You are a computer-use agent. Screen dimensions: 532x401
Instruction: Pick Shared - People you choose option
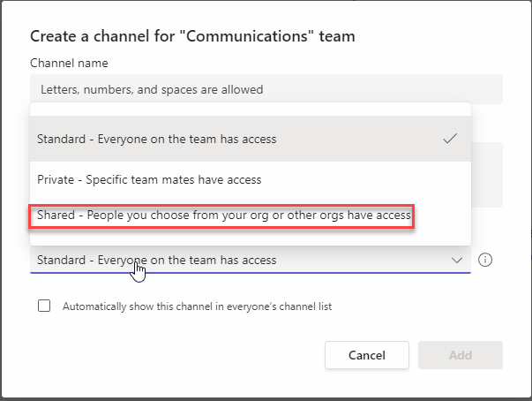click(224, 216)
